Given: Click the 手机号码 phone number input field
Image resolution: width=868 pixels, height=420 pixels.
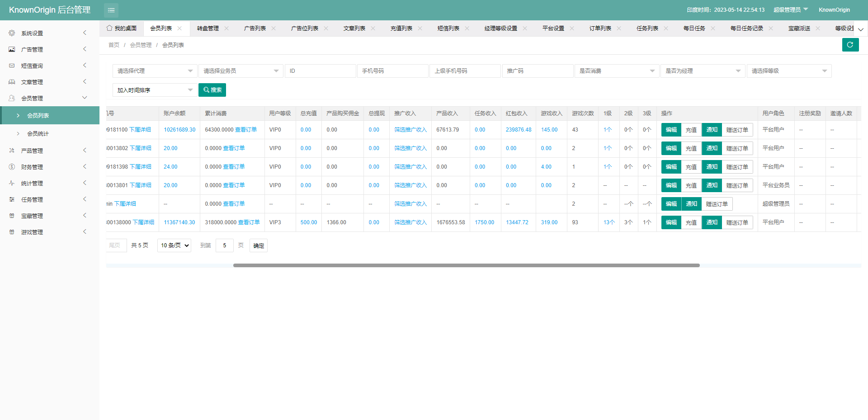Looking at the screenshot, I should coord(392,71).
